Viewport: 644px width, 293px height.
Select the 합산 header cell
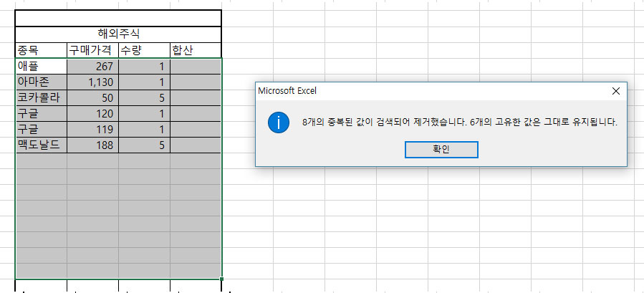(196, 50)
